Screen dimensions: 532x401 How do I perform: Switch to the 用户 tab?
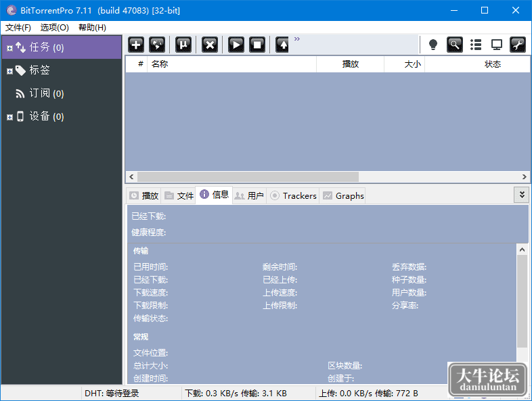tap(249, 195)
